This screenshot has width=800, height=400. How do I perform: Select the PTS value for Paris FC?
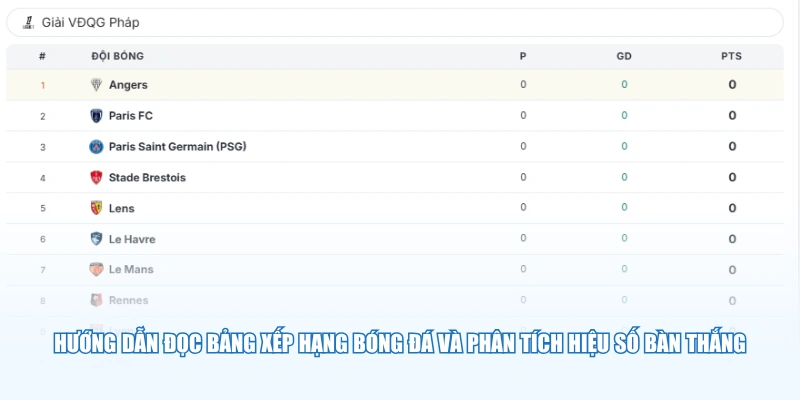click(732, 116)
